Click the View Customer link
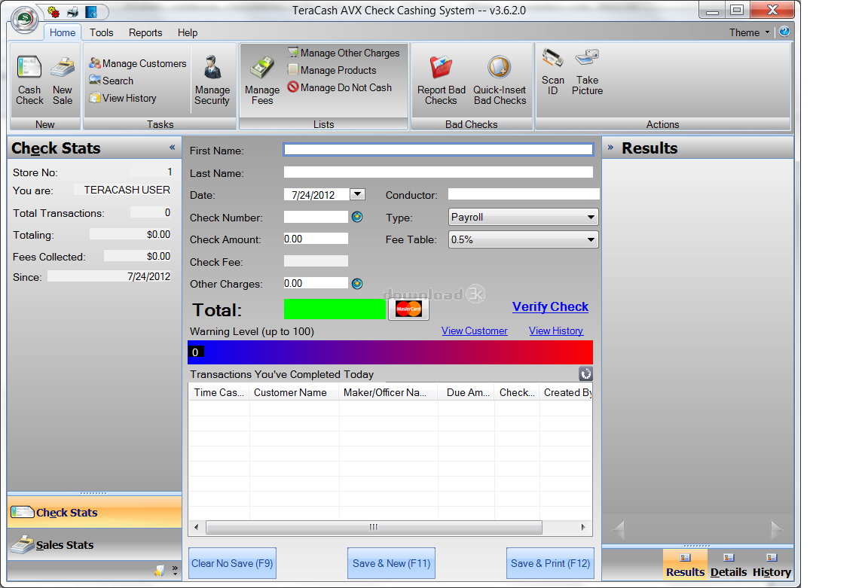 (475, 331)
